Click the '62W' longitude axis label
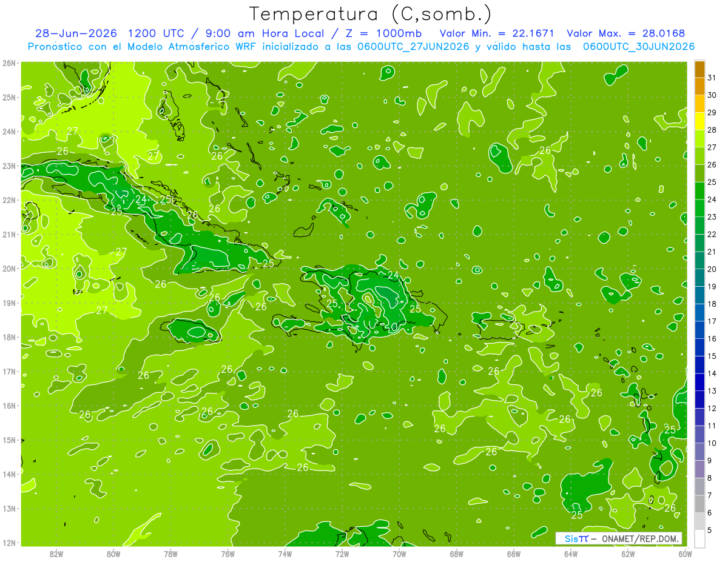 (x=628, y=554)
